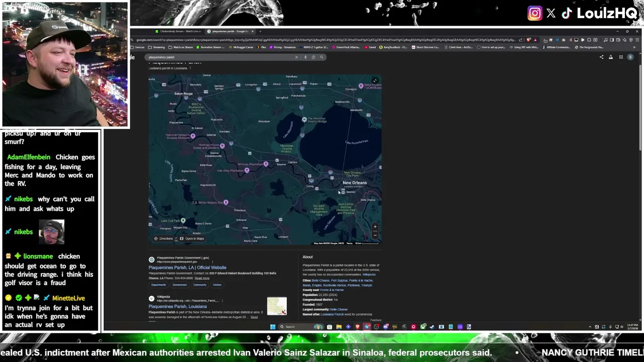Open more options for the Plaquemines Parish Government result
The width and height of the screenshot is (644, 362).
[212, 261]
